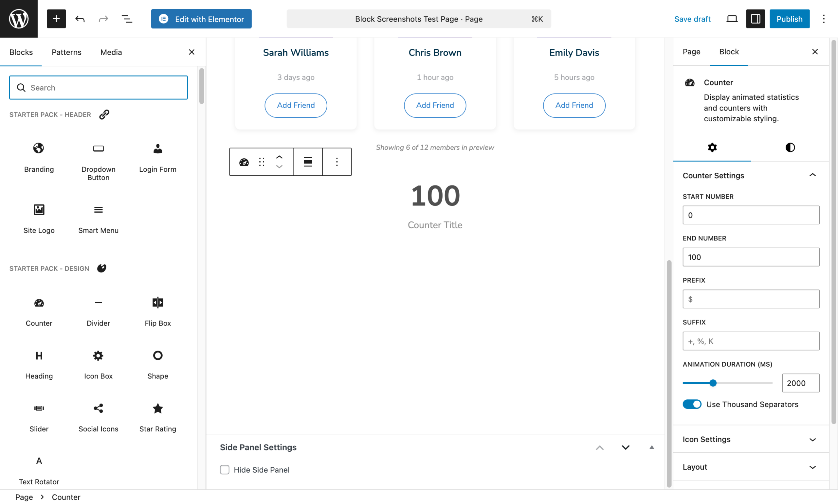Select the Counter block icon
838x504 pixels.
point(39,303)
